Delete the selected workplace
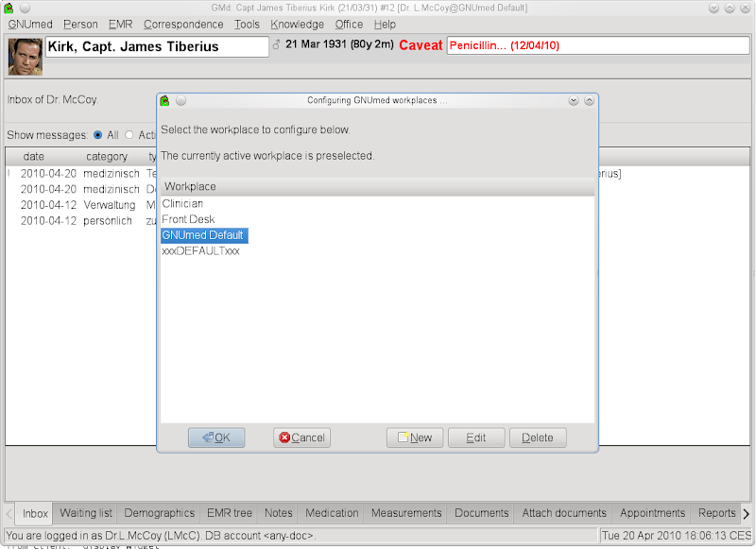This screenshot has height=549, width=756. point(538,437)
